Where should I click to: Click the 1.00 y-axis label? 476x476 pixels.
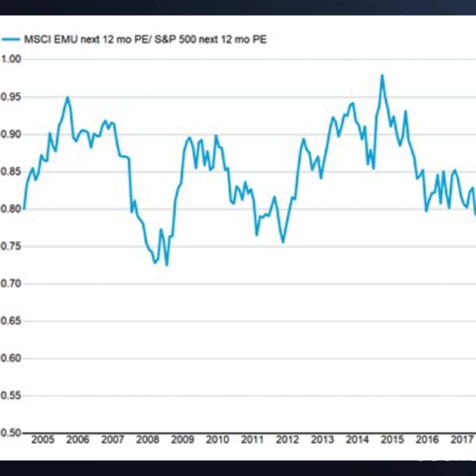[x=11, y=59]
